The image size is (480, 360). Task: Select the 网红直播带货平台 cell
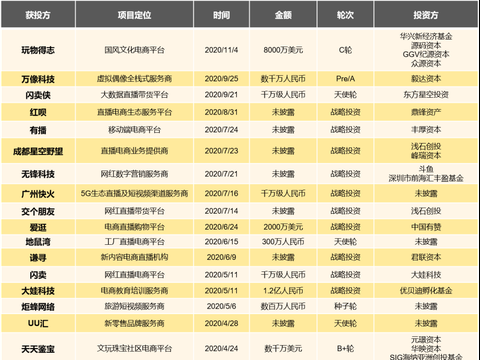coord(134,211)
